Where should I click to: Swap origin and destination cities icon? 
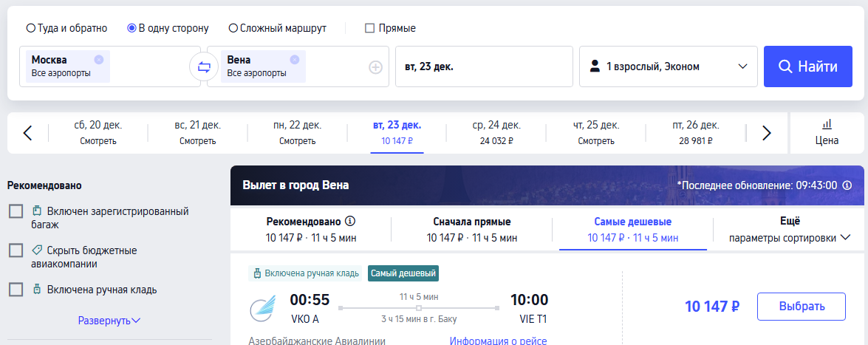pos(204,67)
